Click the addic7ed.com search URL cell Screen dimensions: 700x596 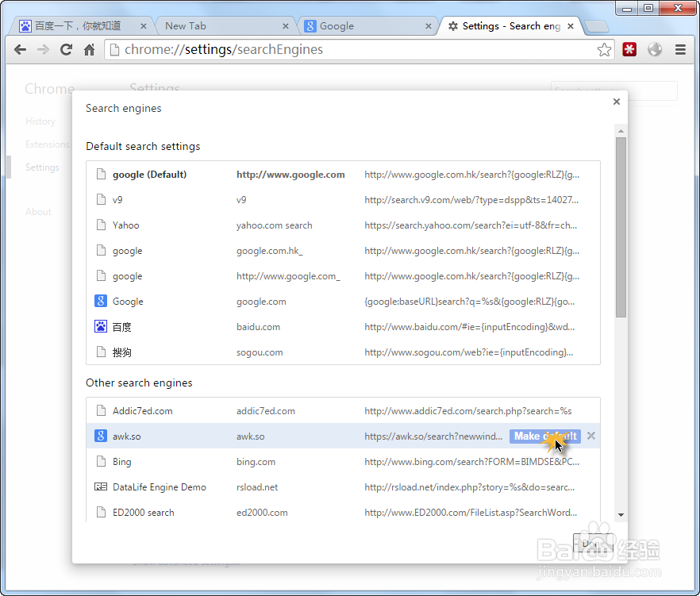coord(468,411)
